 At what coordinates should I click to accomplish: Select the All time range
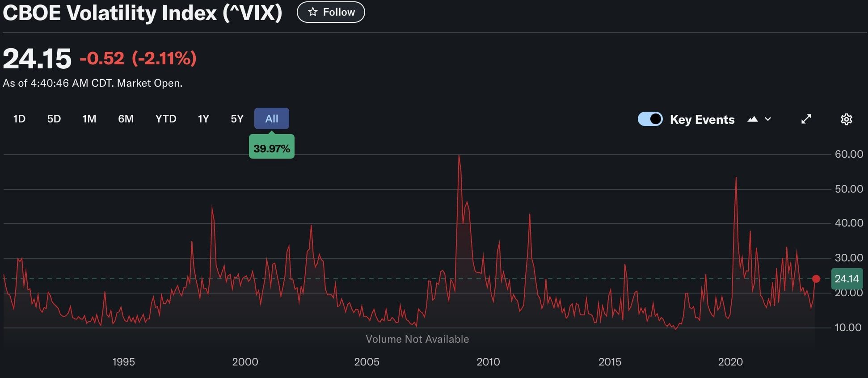coord(272,119)
